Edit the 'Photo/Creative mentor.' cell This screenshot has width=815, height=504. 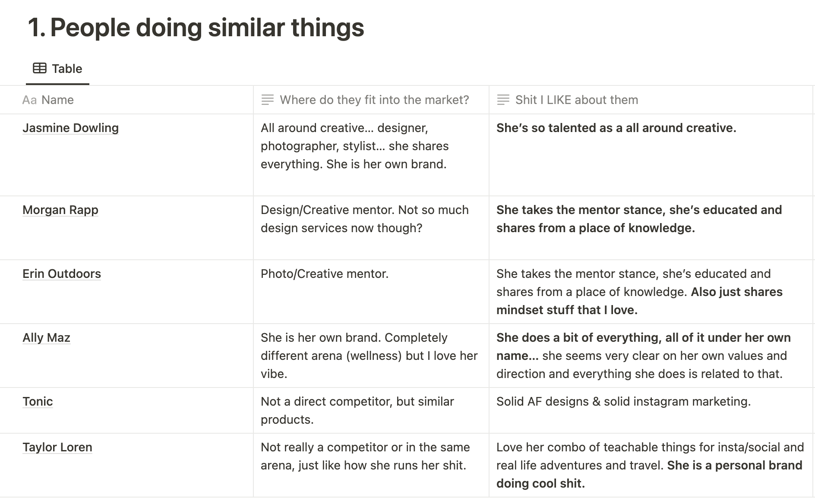371,292
